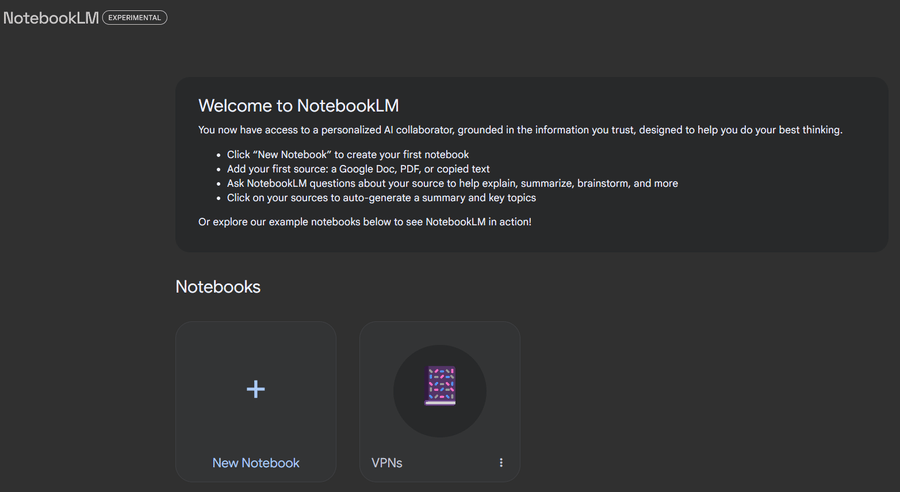This screenshot has height=492, width=900.
Task: Click the Notebooks section heading
Action: coord(218,287)
